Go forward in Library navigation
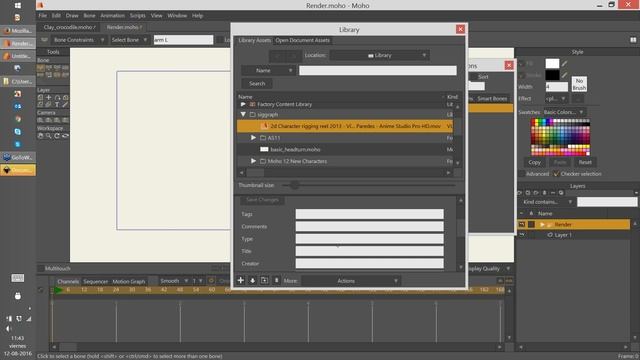Image resolution: width=640 pixels, height=360 pixels. point(293,56)
